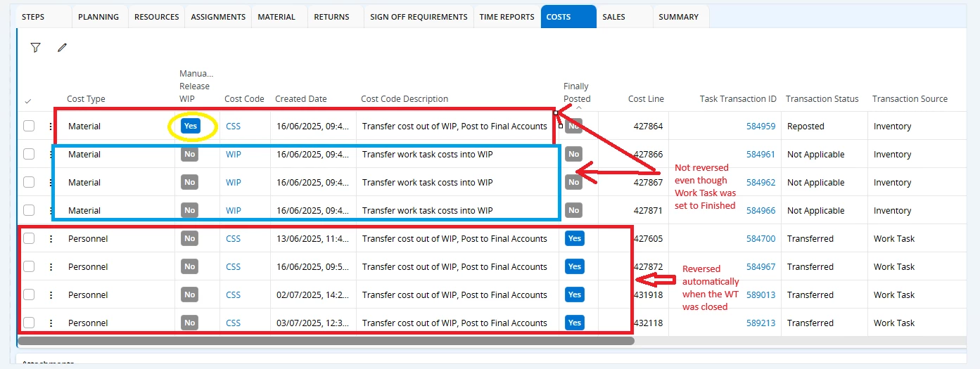This screenshot has width=980, height=369.
Task: Open CSS cost code in 427605 row
Action: 233,239
